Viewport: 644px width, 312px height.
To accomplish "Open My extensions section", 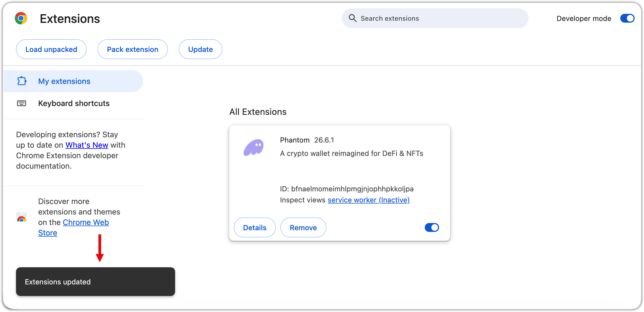I will click(x=64, y=81).
